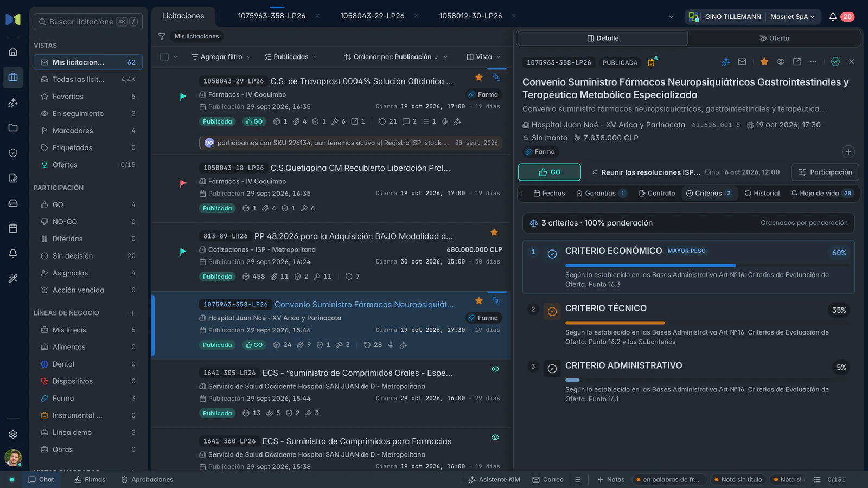Switch to the Oferta tab
Viewport: 868px width, 488px height.
(774, 38)
